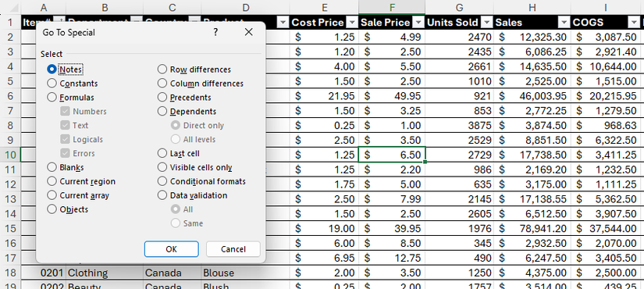644x289 pixels.
Task: Select the Formulas radio option
Action: 52,98
